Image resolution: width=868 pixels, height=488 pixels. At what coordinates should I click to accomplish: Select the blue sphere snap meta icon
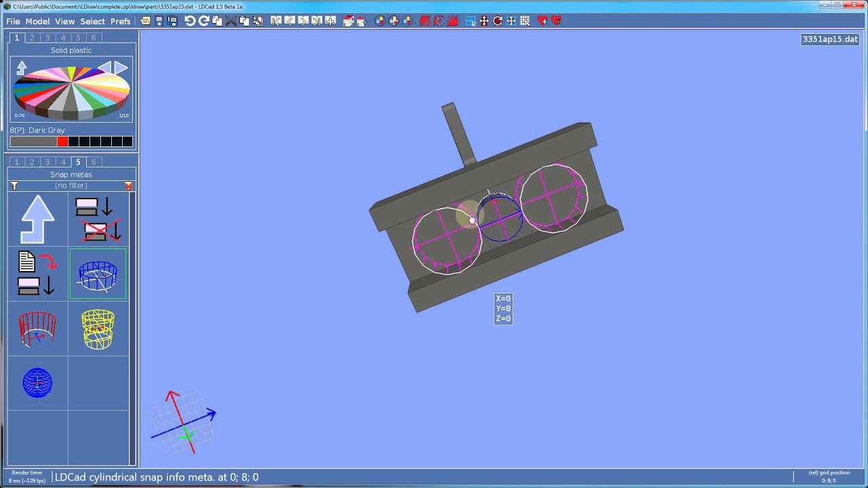[x=37, y=383]
